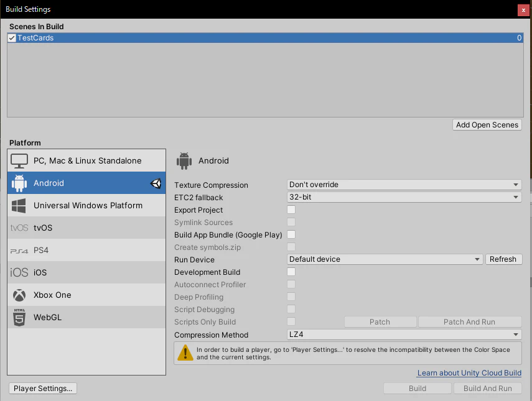Open the Texture Compression dropdown

point(404,185)
